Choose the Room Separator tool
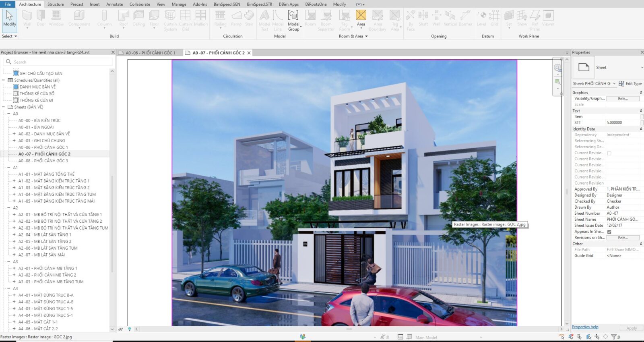 (326, 20)
